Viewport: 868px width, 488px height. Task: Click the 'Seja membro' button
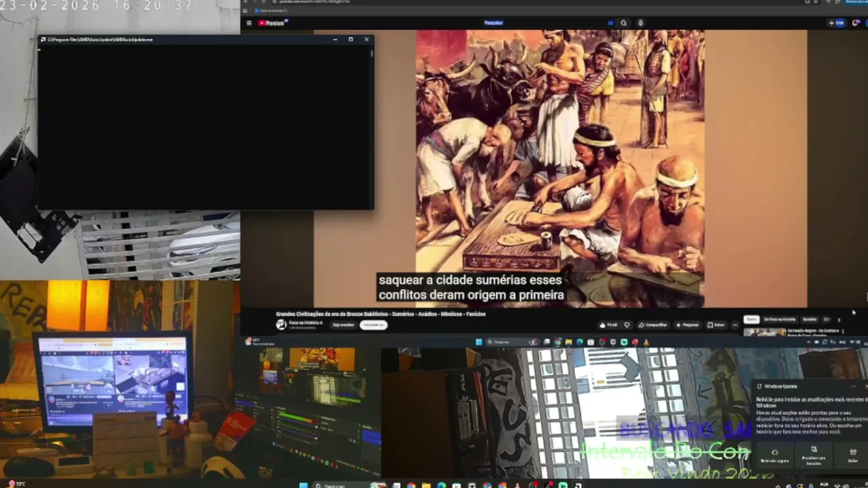(x=343, y=325)
